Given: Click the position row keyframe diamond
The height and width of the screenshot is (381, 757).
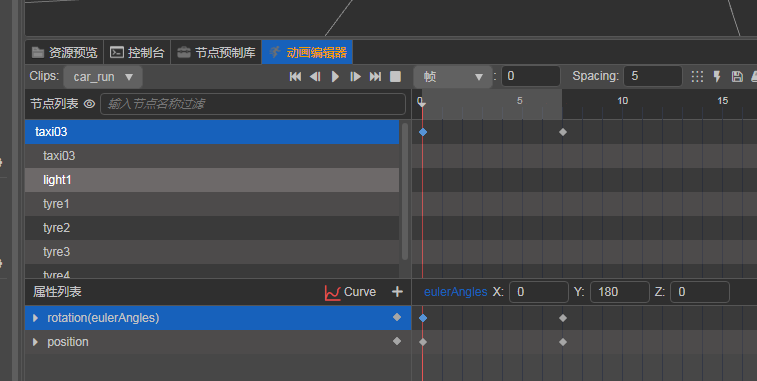Looking at the screenshot, I should coord(397,341).
